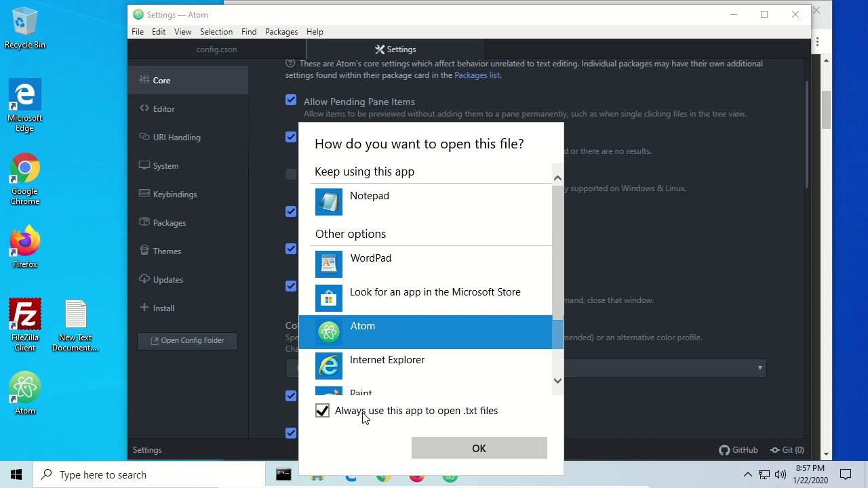Viewport: 868px width, 488px height.
Task: Open the Selection menu
Action: click(216, 32)
